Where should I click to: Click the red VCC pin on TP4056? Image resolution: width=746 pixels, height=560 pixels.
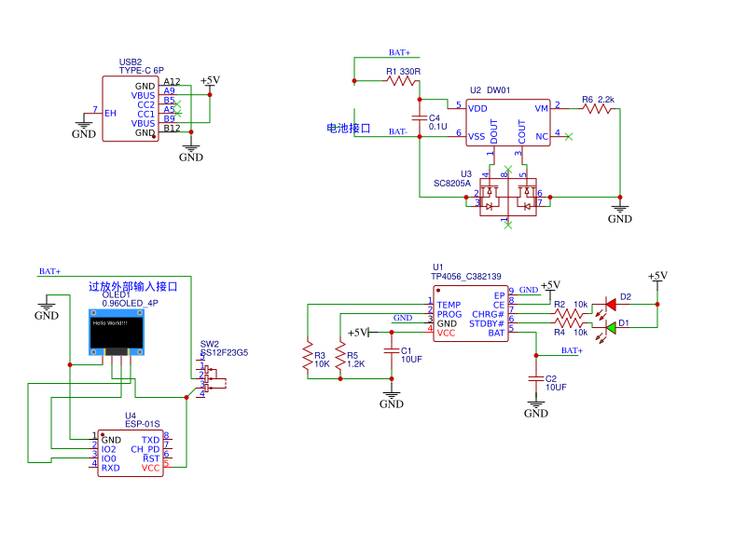click(x=446, y=333)
